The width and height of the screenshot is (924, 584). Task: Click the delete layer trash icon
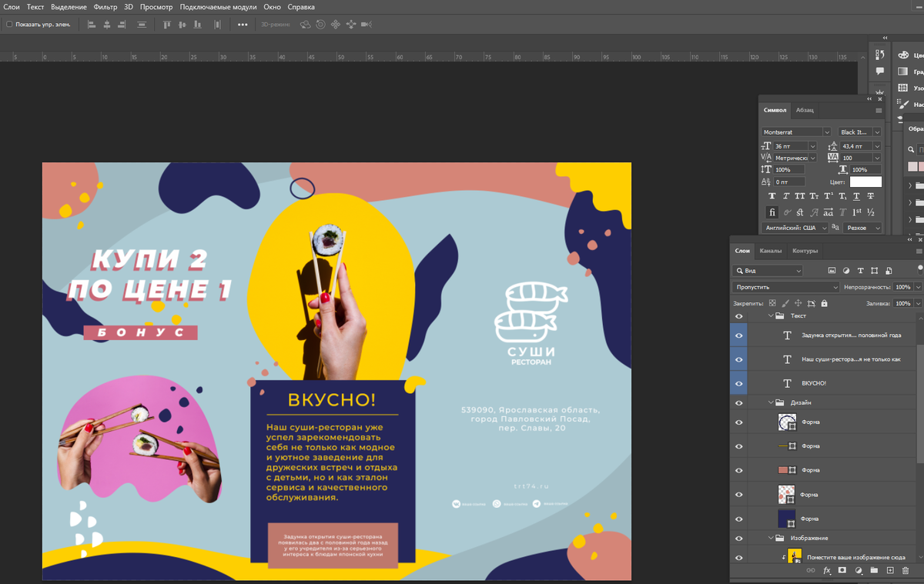906,570
